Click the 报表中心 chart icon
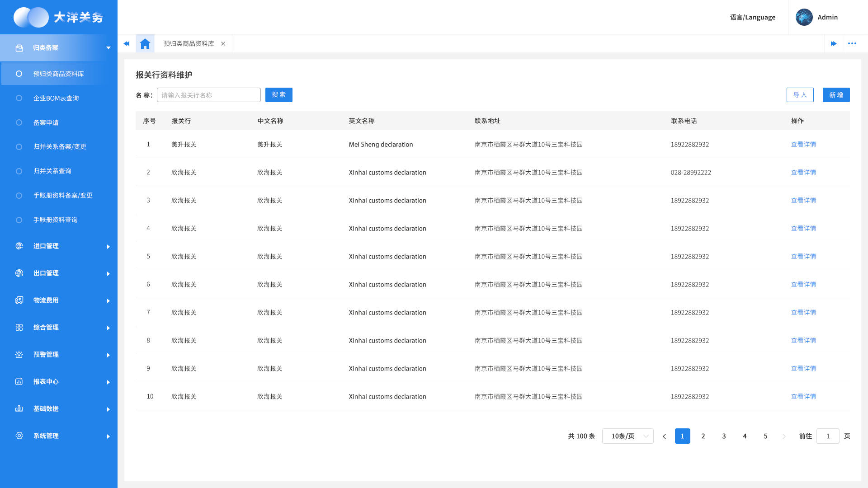Screen dimensions: 868x488 tap(19, 382)
